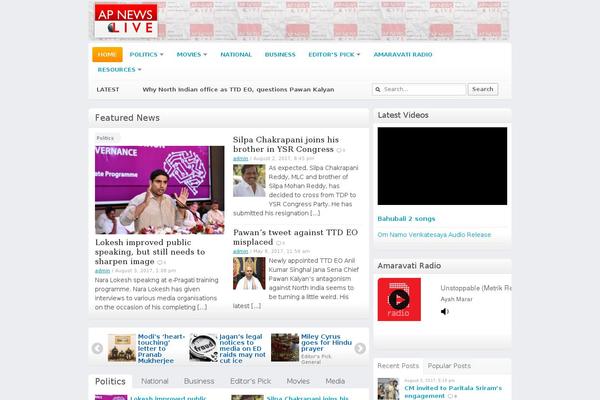Expand the Resources dropdown menu
The height and width of the screenshot is (400, 600).
[x=119, y=70]
